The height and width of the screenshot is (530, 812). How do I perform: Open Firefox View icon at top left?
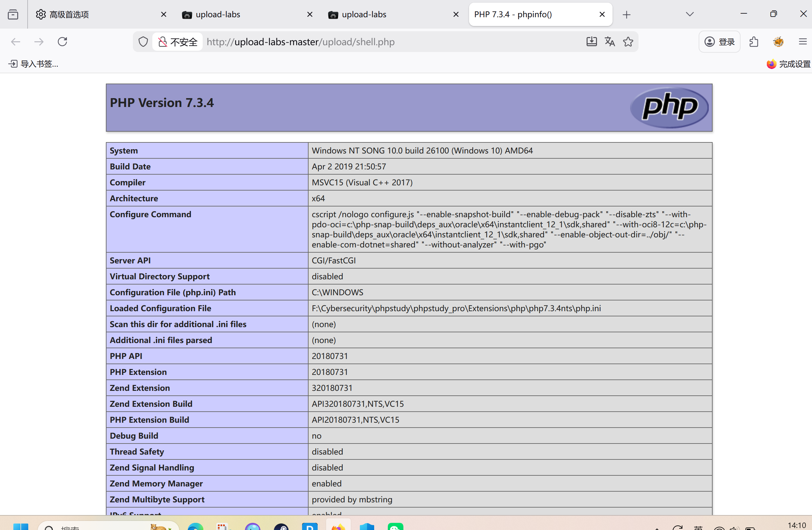pyautogui.click(x=13, y=14)
